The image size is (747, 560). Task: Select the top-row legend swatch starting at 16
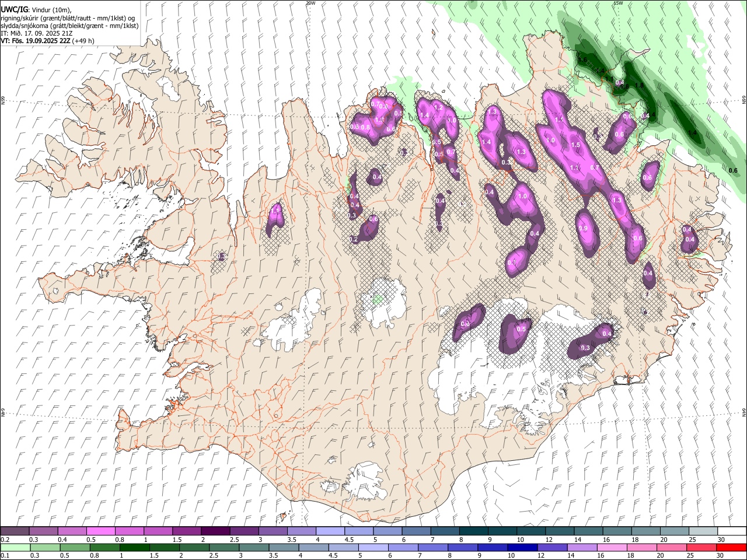pyautogui.click(x=617, y=531)
